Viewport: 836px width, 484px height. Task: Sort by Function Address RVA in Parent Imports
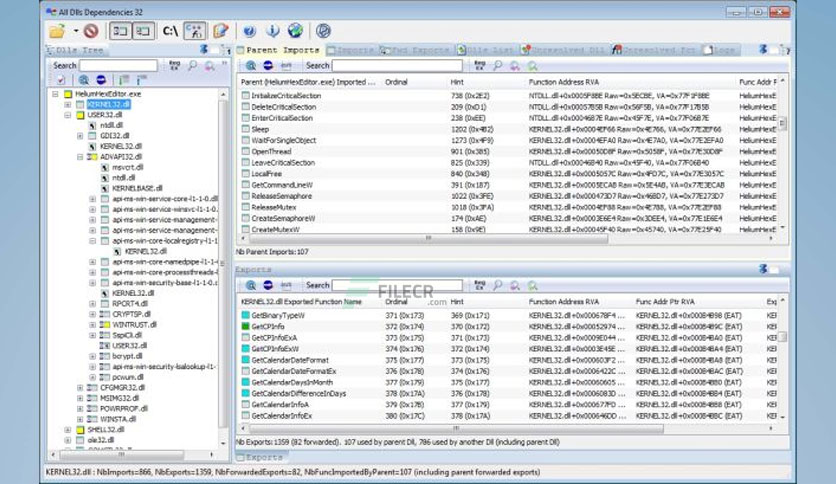pyautogui.click(x=564, y=82)
